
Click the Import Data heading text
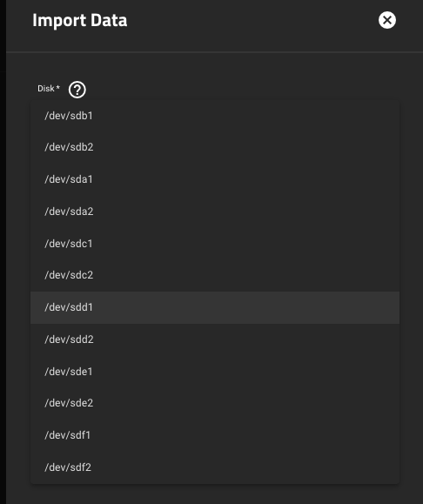point(80,21)
